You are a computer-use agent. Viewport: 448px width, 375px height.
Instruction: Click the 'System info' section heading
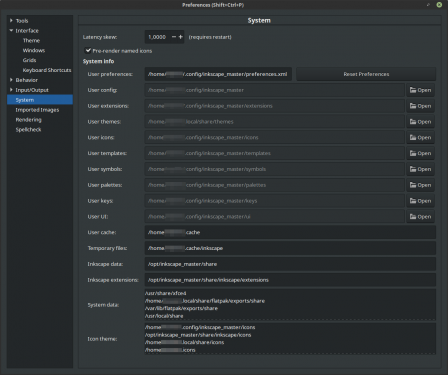tap(98, 61)
